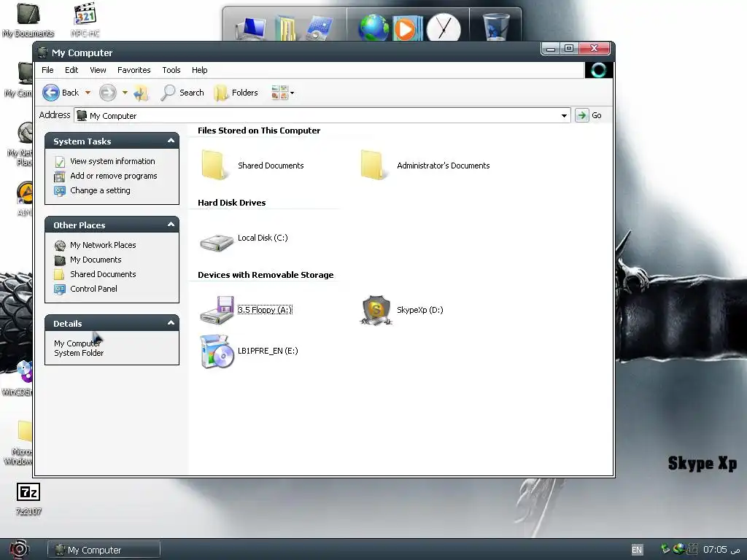
Task: Select the Local Disk (C:) drive icon
Action: pyautogui.click(x=216, y=242)
